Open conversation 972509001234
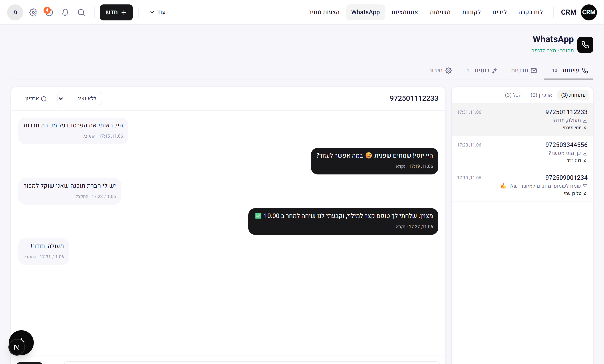 tap(522, 185)
